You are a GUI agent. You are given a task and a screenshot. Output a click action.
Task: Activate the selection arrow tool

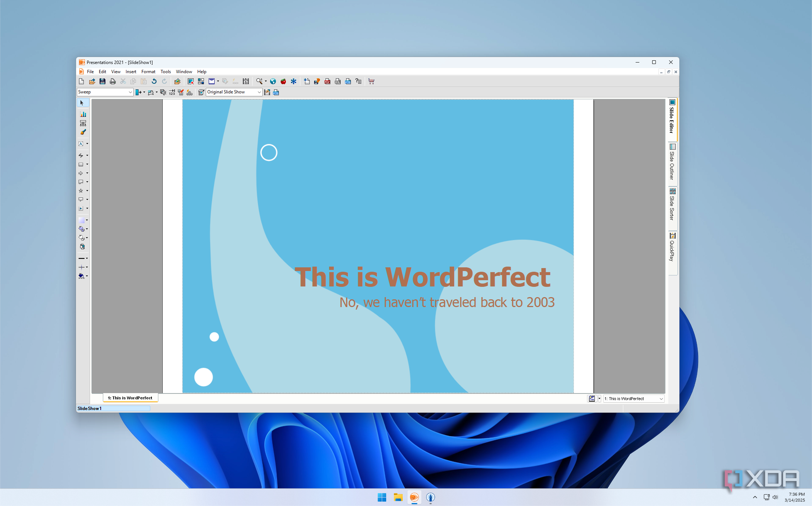(x=82, y=103)
